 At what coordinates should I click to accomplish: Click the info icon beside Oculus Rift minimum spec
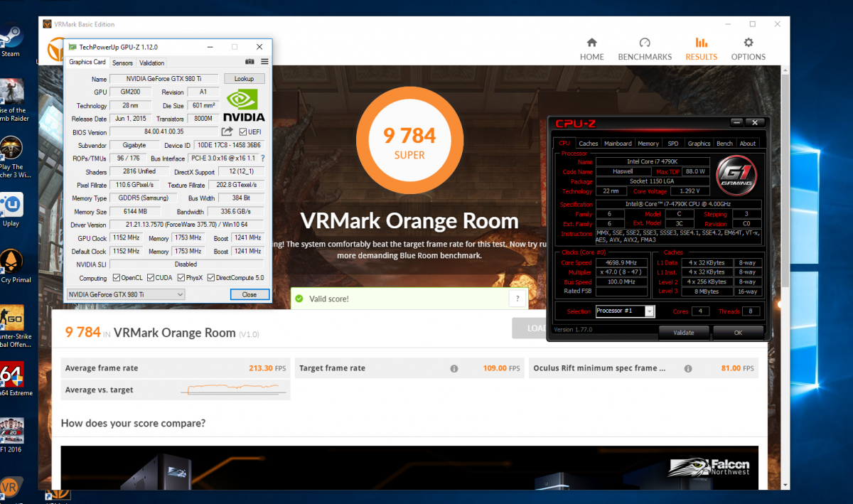(x=687, y=368)
